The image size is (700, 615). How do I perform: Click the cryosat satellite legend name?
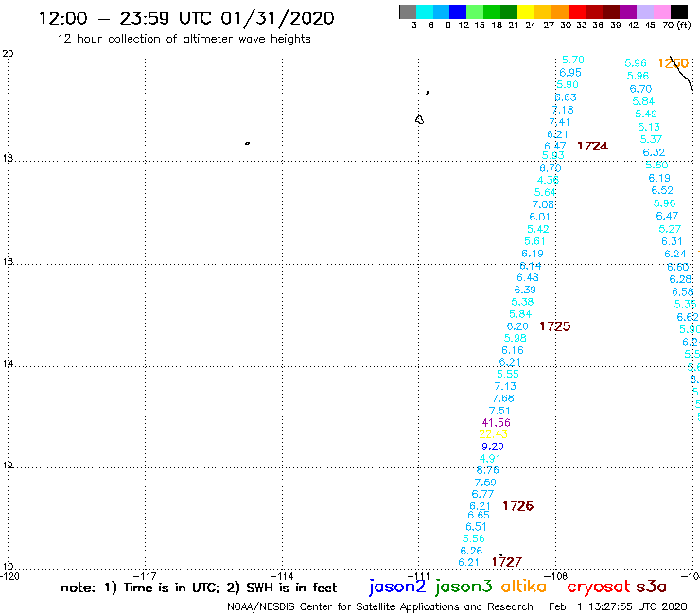[598, 587]
